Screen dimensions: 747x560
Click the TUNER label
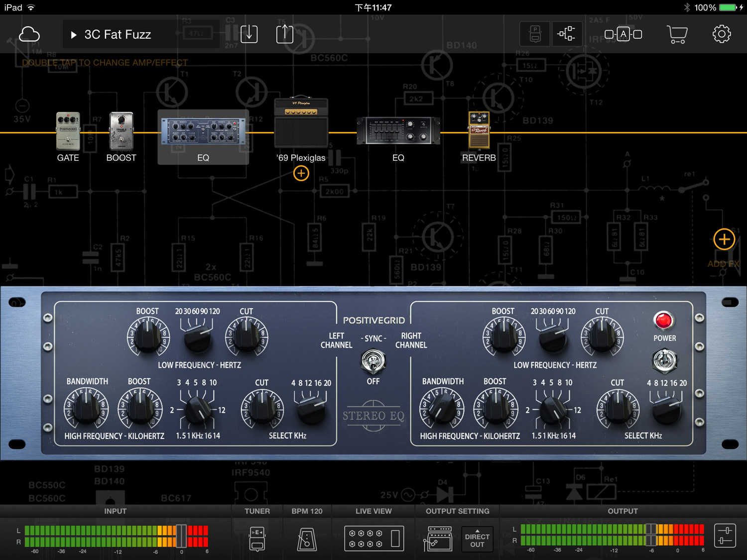point(257,511)
